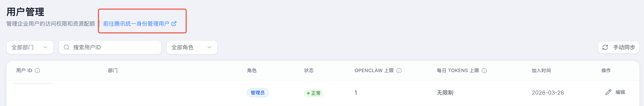
Task: Click info icon next to 用户 ID header
Action: 37,71
